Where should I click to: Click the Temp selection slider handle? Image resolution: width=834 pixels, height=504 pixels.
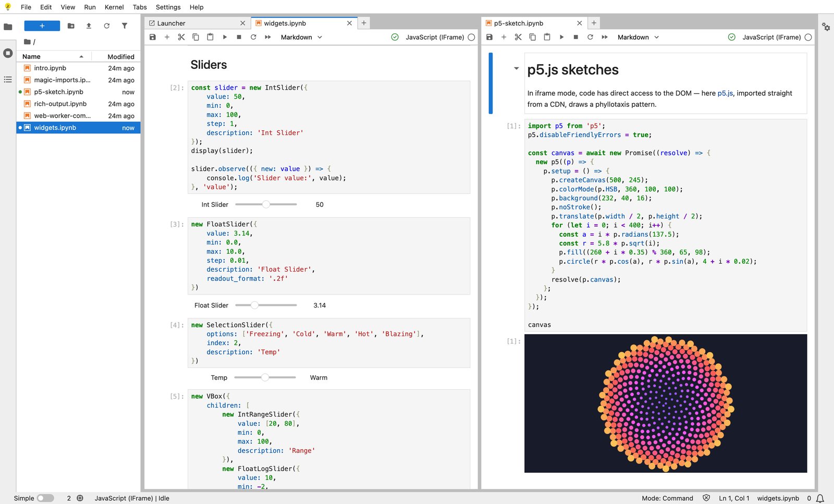point(265,377)
